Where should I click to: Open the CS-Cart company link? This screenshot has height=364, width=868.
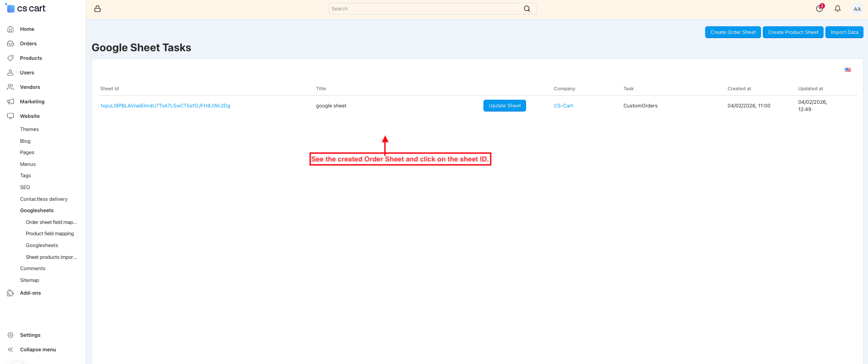pos(563,106)
